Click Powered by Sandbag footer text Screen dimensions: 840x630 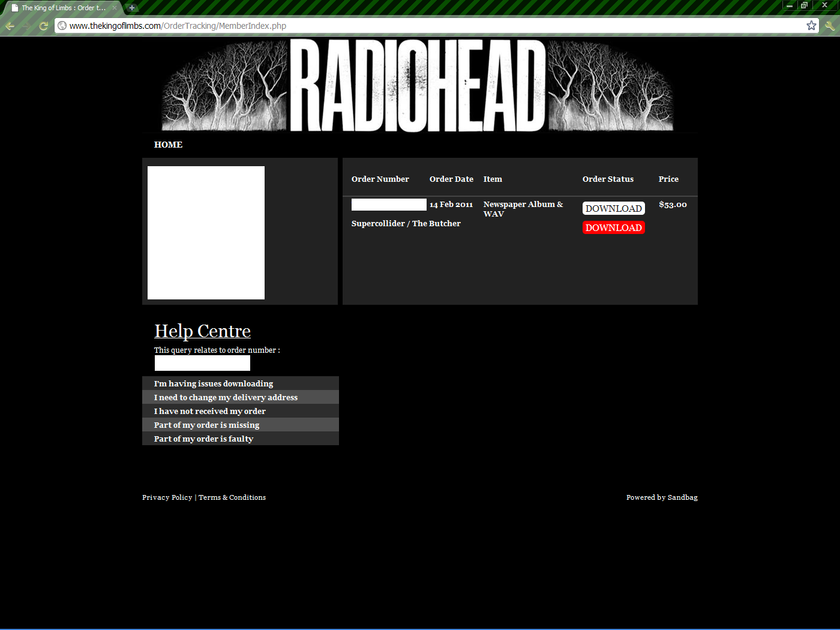662,497
